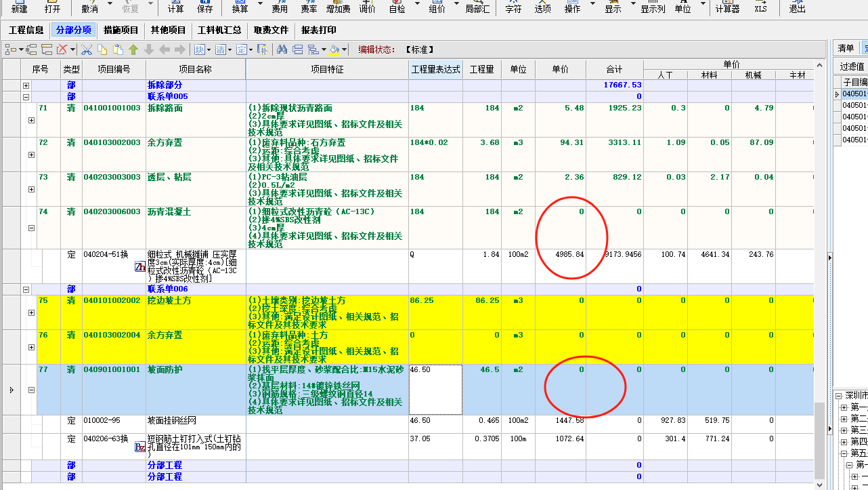The image size is (868, 490).
Task: Click the collapse-rows icon after binoculars
Action: (x=298, y=49)
